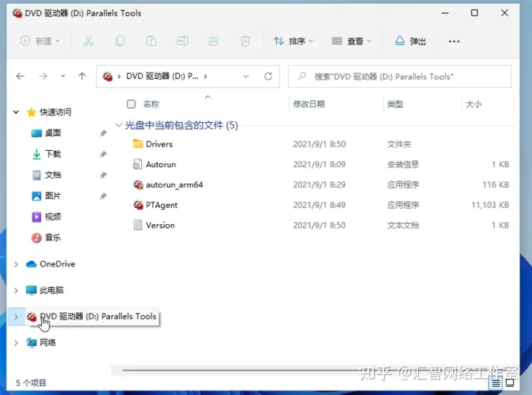The image size is (532, 395).
Task: Click the Cut scissors icon
Action: tap(88, 41)
